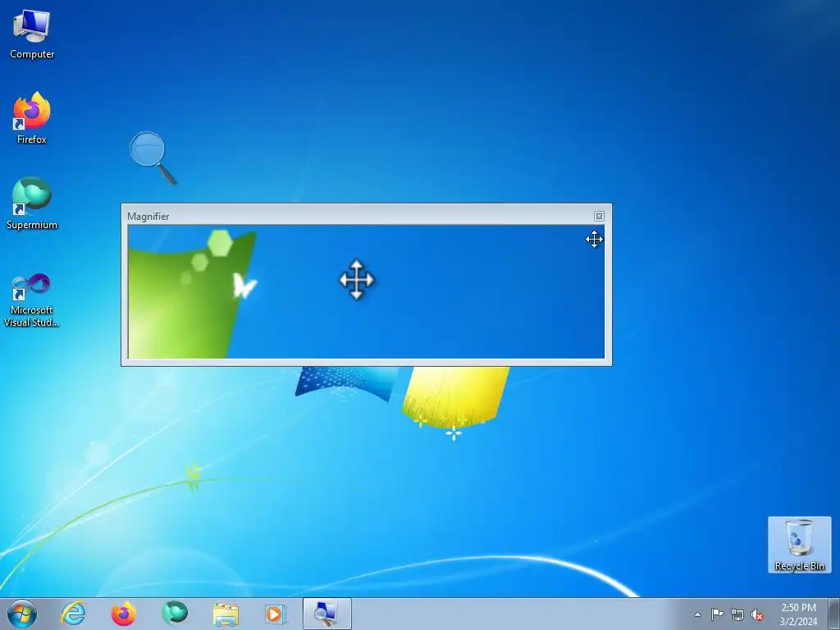Launch Internet Explorer from the taskbar

[73, 614]
